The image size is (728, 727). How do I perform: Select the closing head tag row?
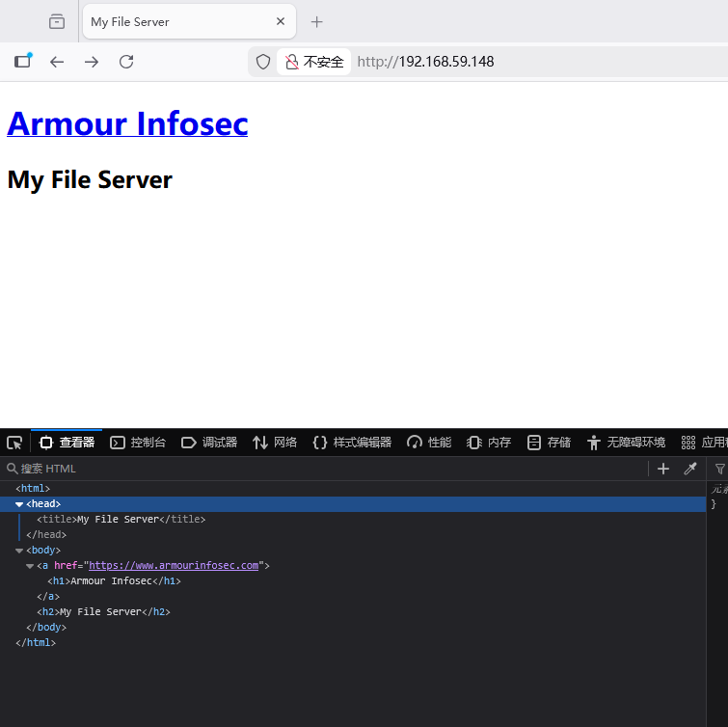(353, 535)
